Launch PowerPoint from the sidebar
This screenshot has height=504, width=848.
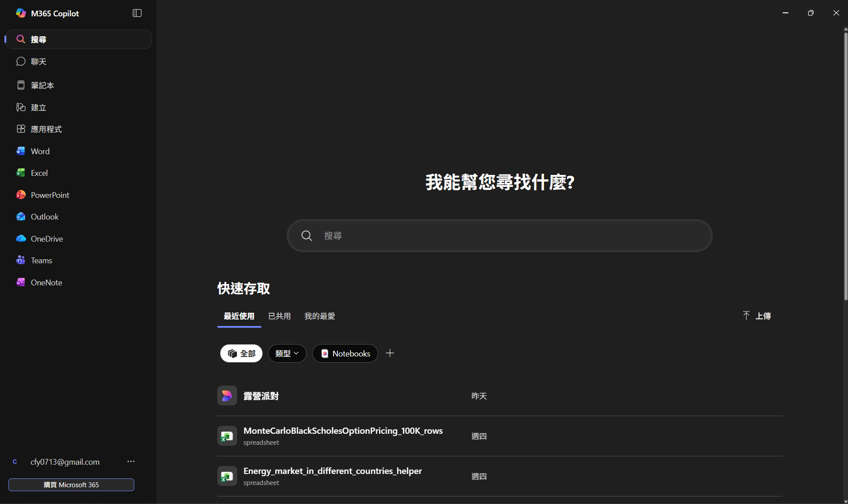pos(49,195)
